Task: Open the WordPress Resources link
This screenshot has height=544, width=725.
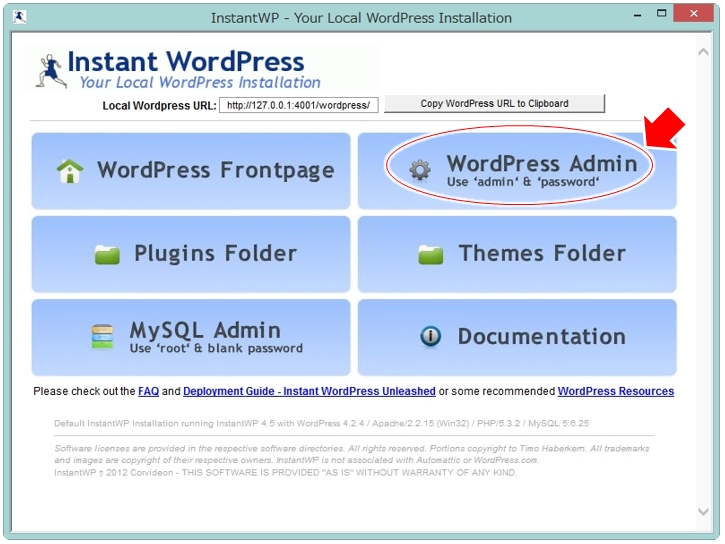Action: point(615,391)
